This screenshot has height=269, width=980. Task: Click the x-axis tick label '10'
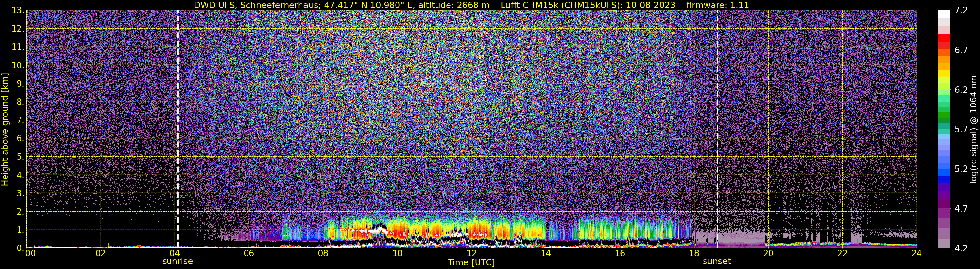[x=397, y=253]
